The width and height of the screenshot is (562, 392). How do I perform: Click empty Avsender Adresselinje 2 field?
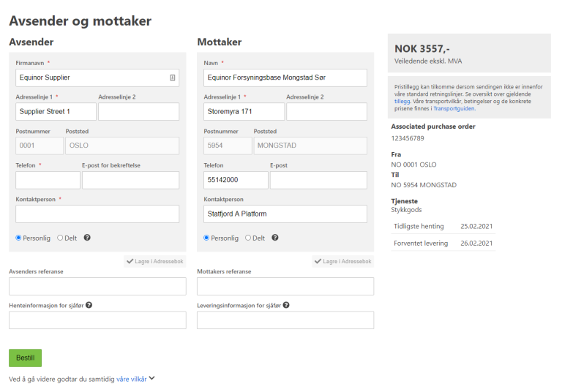click(139, 111)
